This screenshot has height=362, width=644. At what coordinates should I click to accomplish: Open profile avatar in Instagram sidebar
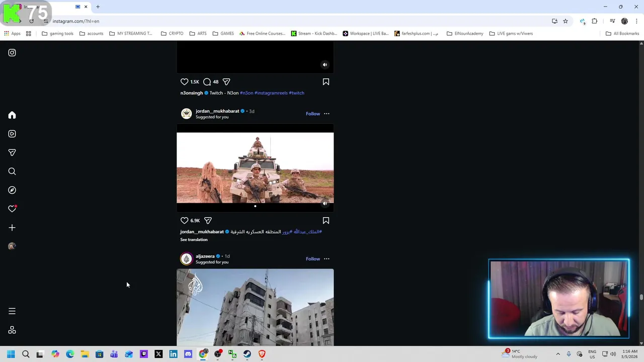pos(12,246)
